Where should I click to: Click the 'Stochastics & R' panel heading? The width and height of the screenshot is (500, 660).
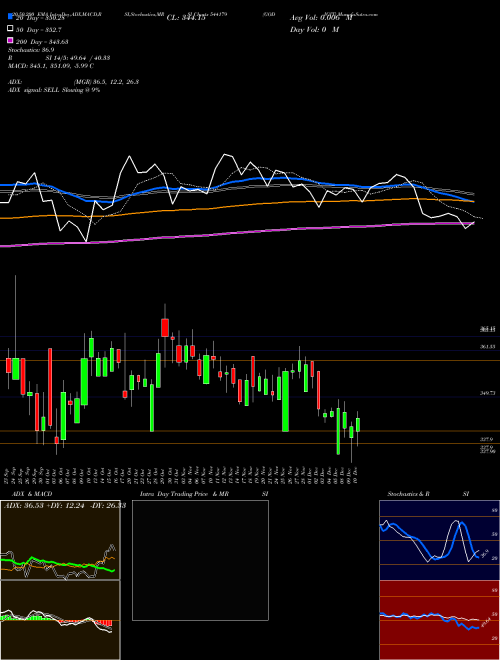click(409, 494)
